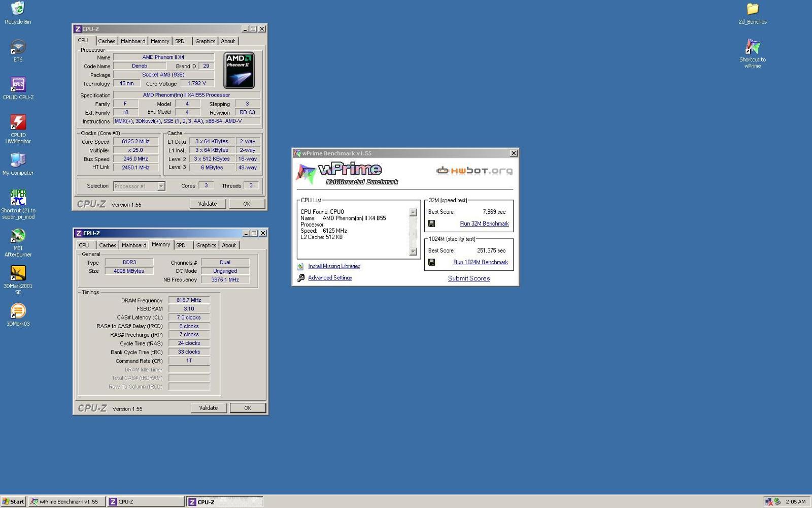
Task: Open the Processor #1 selection dropdown
Action: (161, 186)
